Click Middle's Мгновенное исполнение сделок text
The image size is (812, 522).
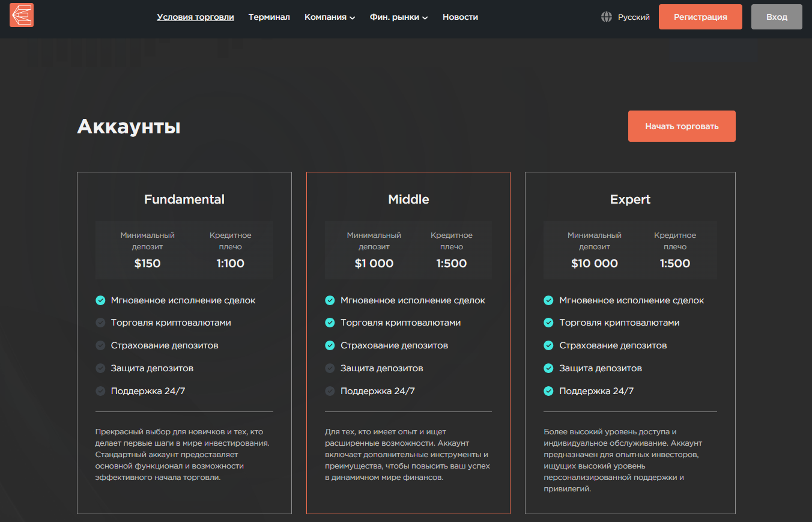(413, 300)
